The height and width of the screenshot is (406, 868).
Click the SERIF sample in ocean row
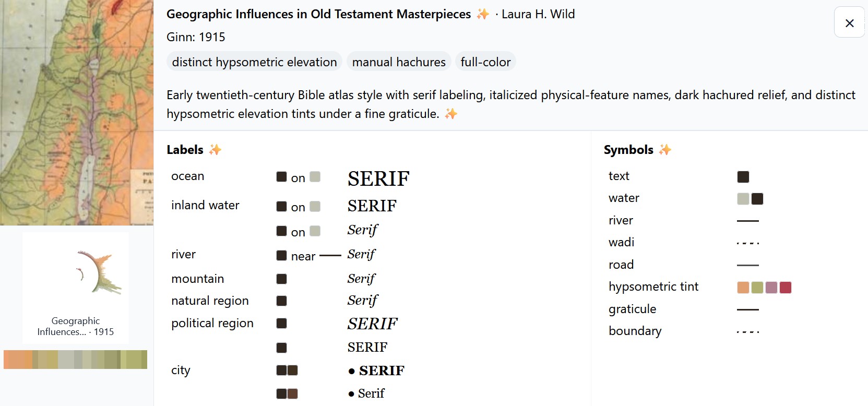(x=378, y=179)
